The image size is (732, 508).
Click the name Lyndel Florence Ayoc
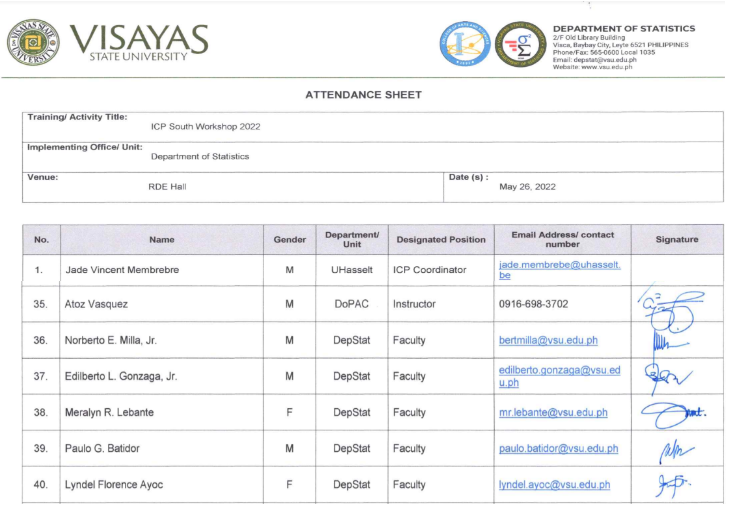coord(114,485)
